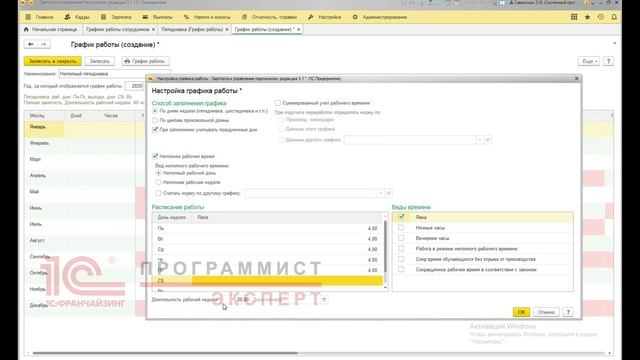The height and width of the screenshot is (360, 640).
Task: Click 'Отмена' button in dialog
Action: pyautogui.click(x=546, y=312)
